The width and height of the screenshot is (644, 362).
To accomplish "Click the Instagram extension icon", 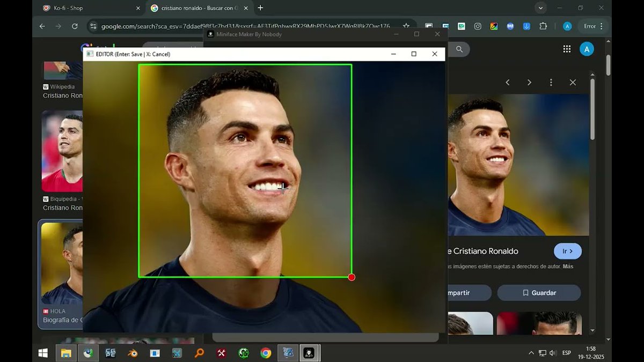I will click(478, 26).
